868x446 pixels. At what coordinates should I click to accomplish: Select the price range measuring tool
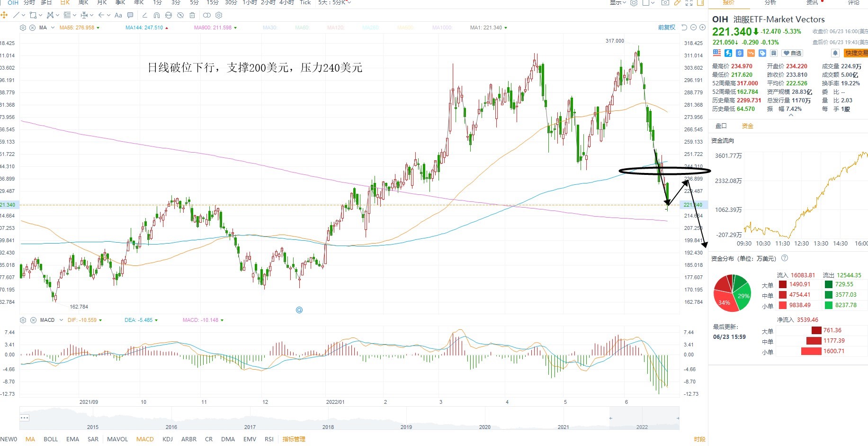[84, 15]
